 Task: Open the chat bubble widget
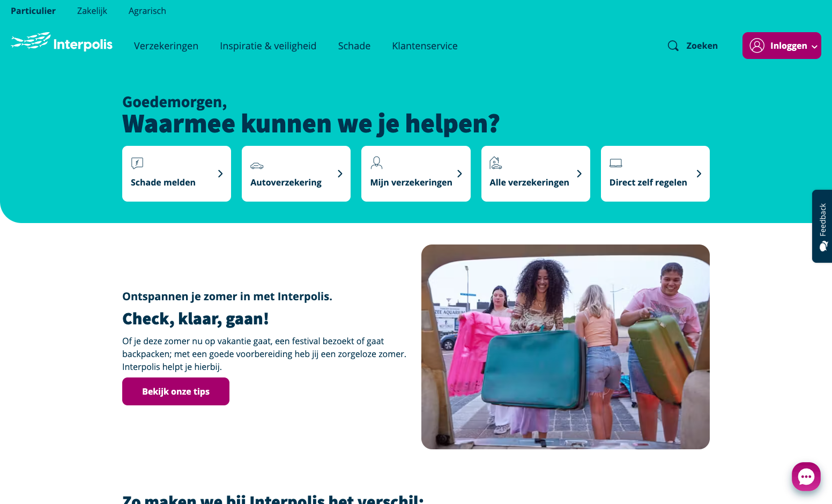tap(806, 477)
